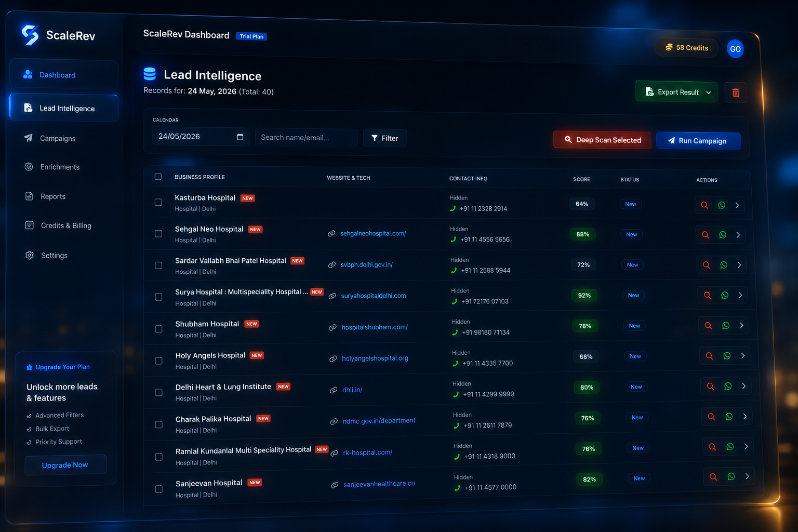Click the Lead Intelligence database header icon

point(150,74)
